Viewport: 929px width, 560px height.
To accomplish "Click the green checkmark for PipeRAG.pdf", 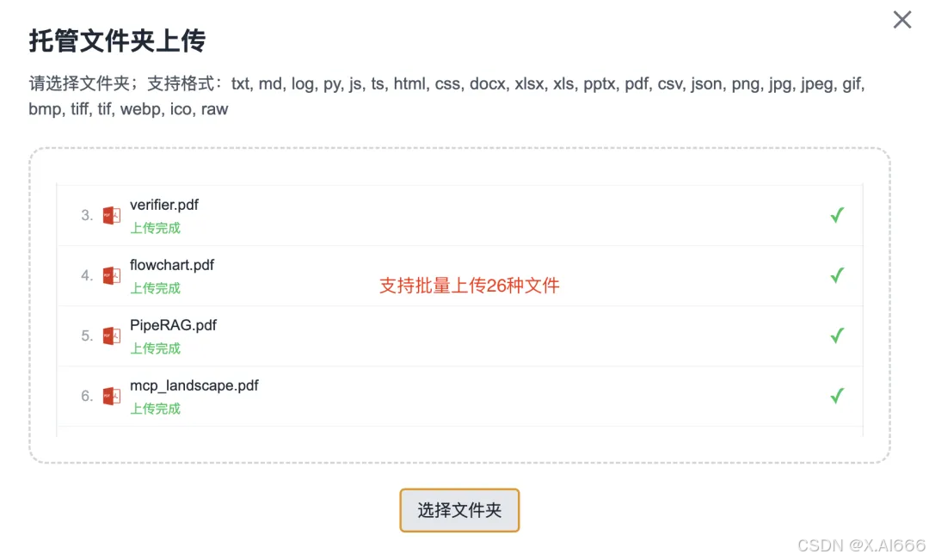I will point(836,335).
